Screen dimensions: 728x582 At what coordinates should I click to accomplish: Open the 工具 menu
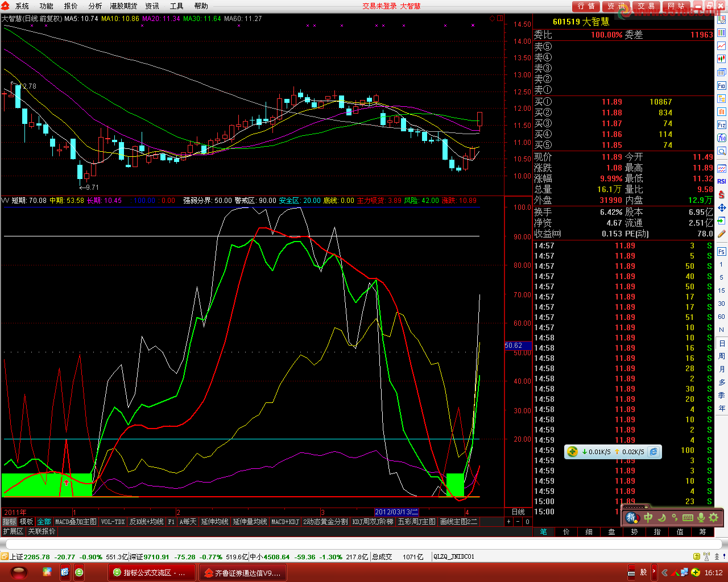(176, 6)
